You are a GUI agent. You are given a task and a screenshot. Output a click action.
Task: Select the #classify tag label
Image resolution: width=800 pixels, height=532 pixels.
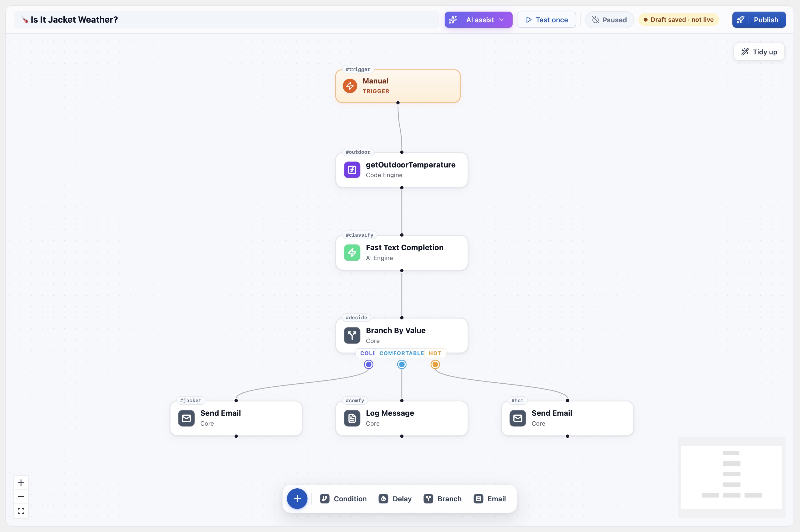(359, 235)
